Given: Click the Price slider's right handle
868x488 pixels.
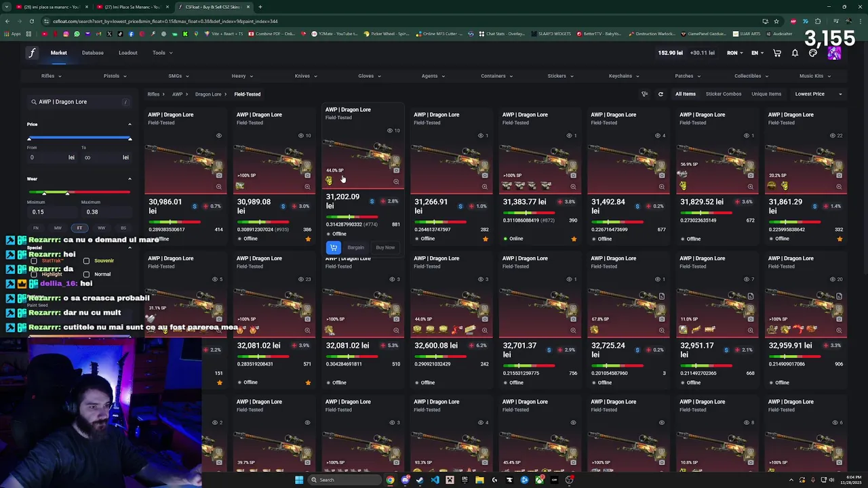Looking at the screenshot, I should [130, 138].
